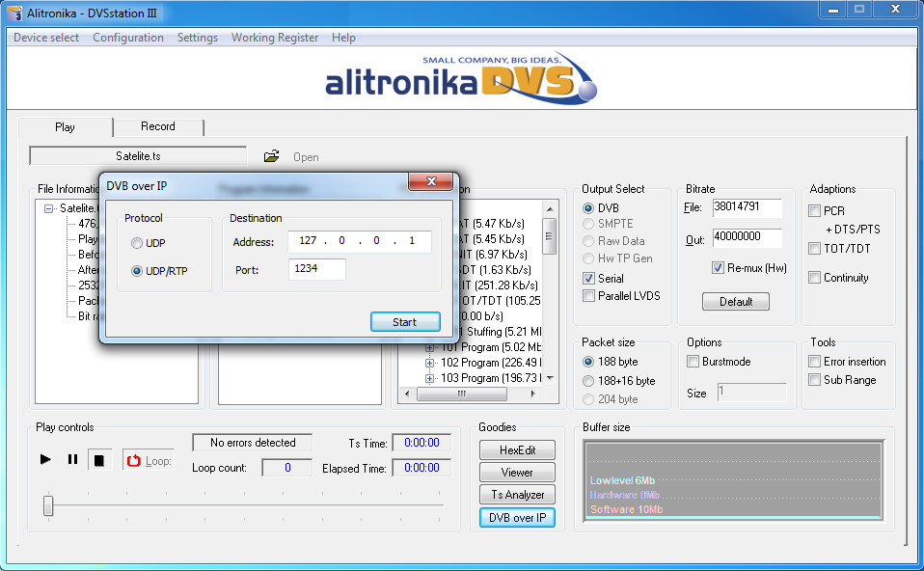
Task: Click the Port input field
Action: pos(316,270)
